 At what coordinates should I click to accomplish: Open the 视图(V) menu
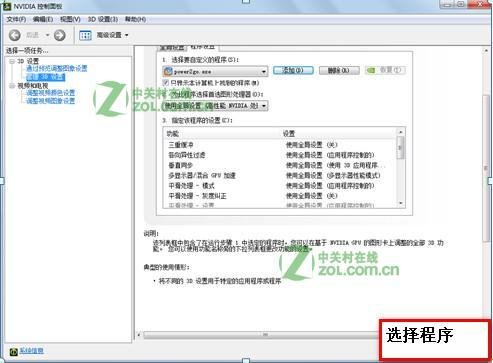pyautogui.click(x=70, y=19)
